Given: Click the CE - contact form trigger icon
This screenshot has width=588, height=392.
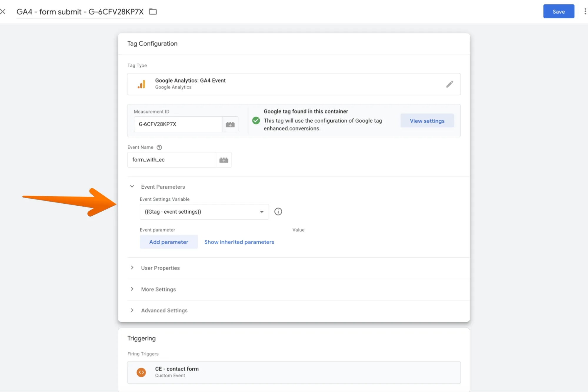Looking at the screenshot, I should click(141, 372).
